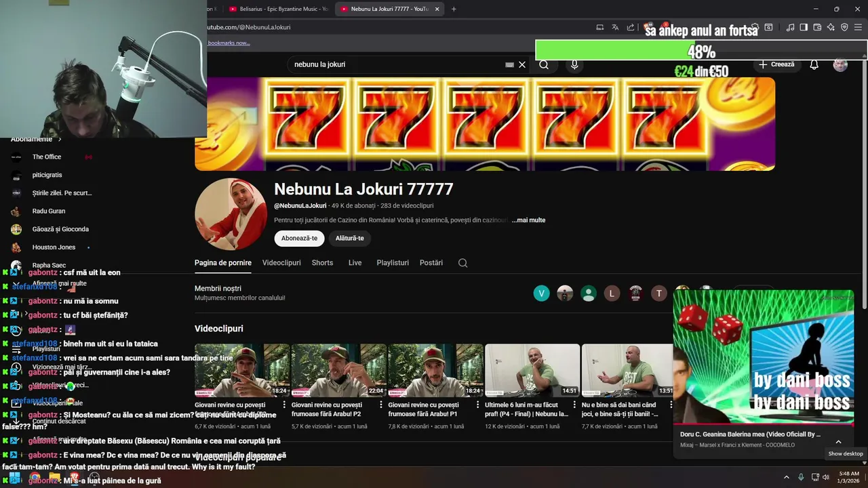868x488 pixels.
Task: Open channel profile picture of Nebunu La Jokuri
Action: [231, 214]
